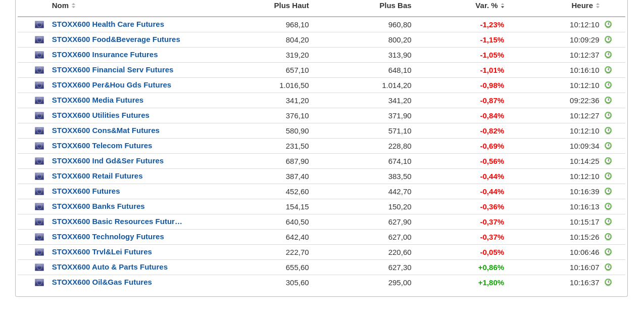Click the Plus Haut column header

coord(291,6)
